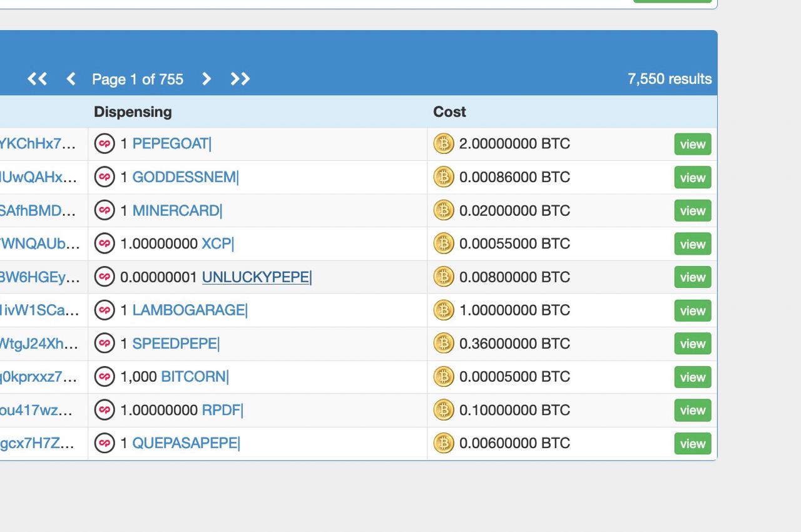Click the Dispensing column header
The width and height of the screenshot is (801, 532).
133,111
